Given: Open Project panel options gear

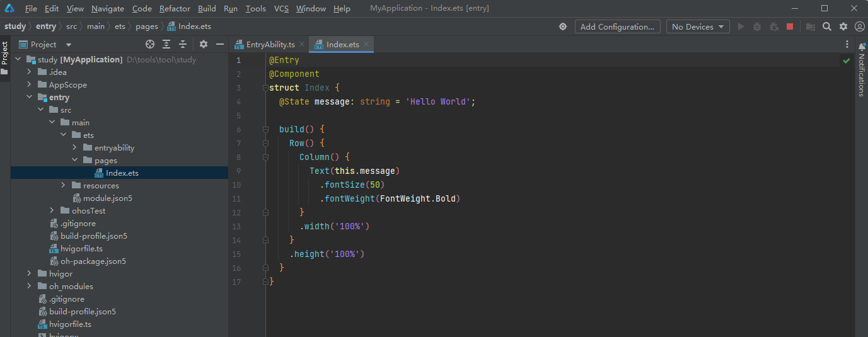Looking at the screenshot, I should pos(204,44).
